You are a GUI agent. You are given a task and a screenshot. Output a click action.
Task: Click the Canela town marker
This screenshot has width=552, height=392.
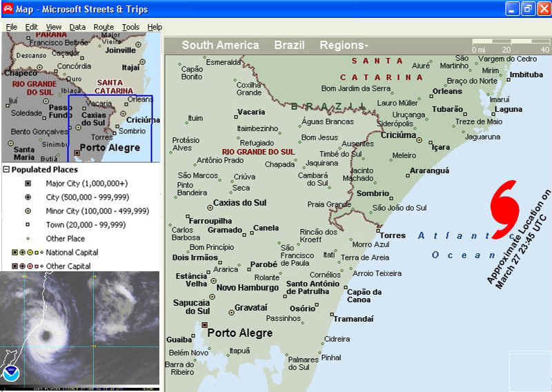tap(252, 233)
